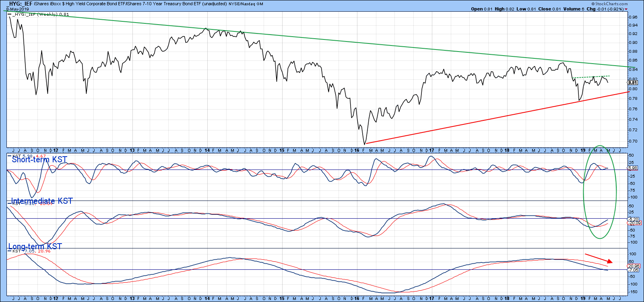644x302 pixels.
Task: Click the Chg -0.01 (-0.92%) reading
Action: click(605, 9)
